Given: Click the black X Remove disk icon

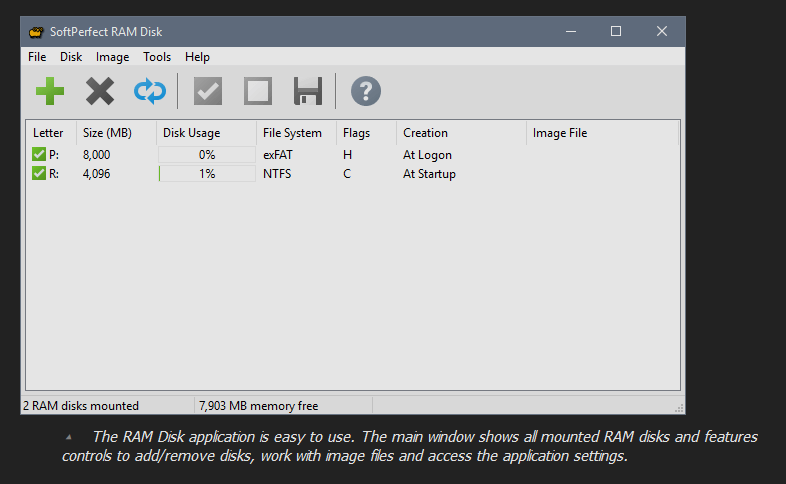Looking at the screenshot, I should pyautogui.click(x=100, y=91).
